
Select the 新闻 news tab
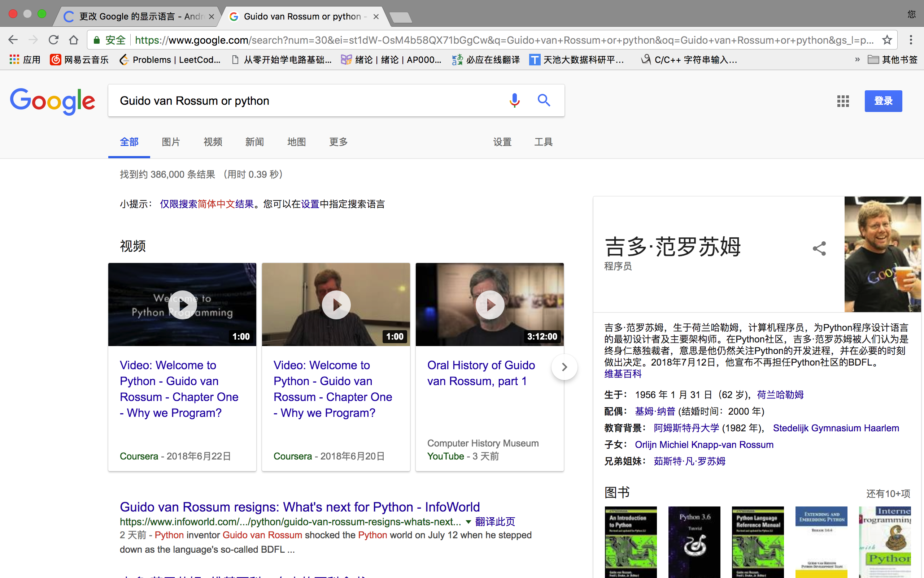[x=254, y=142]
